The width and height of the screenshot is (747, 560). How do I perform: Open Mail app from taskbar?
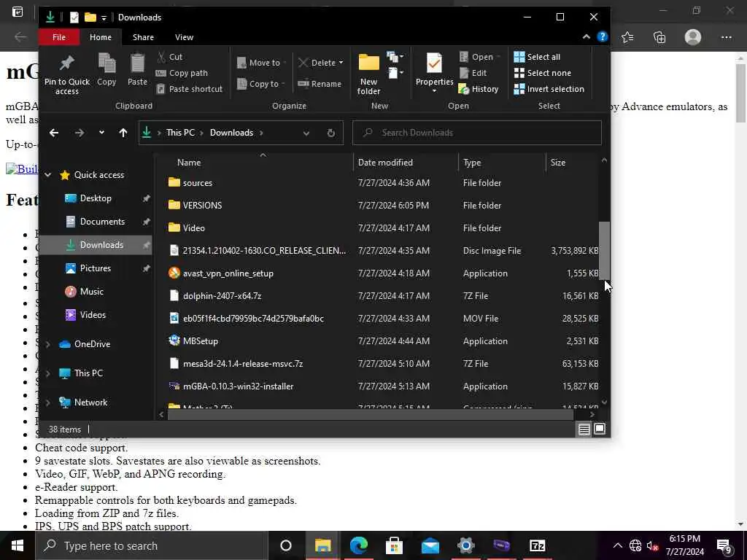430,545
